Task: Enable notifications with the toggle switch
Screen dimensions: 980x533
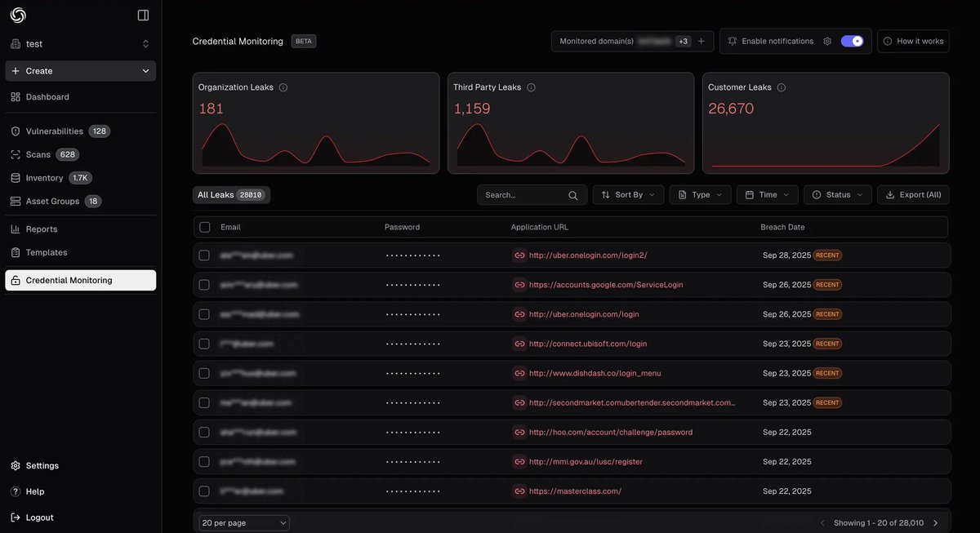Action: pos(852,40)
